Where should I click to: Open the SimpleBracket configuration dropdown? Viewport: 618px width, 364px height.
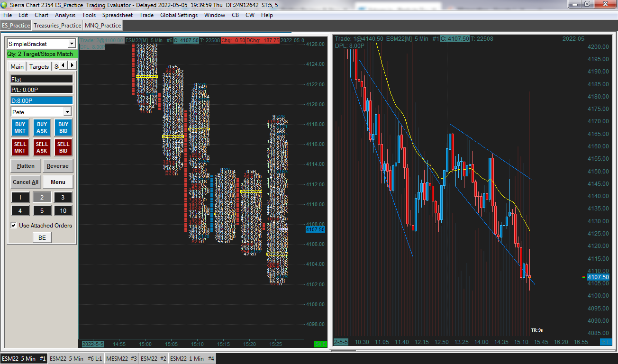tap(72, 44)
